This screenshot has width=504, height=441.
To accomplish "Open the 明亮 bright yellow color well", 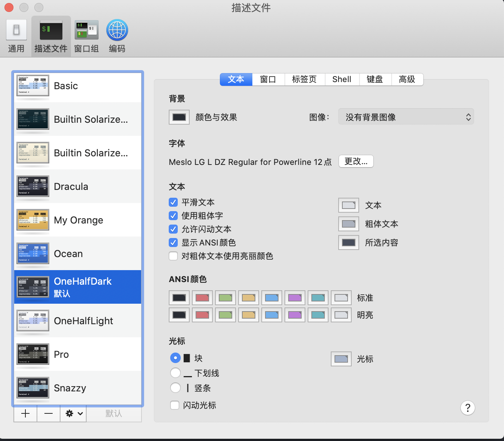I will 249,315.
